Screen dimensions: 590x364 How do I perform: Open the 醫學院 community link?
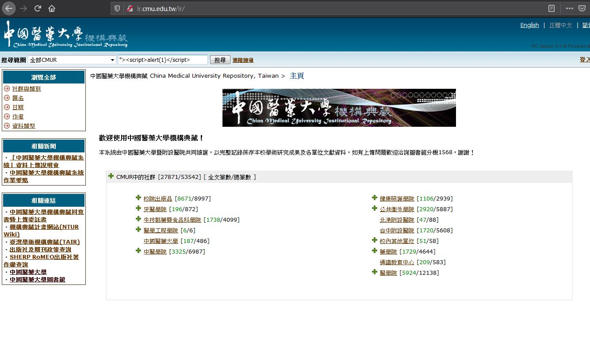coord(388,273)
